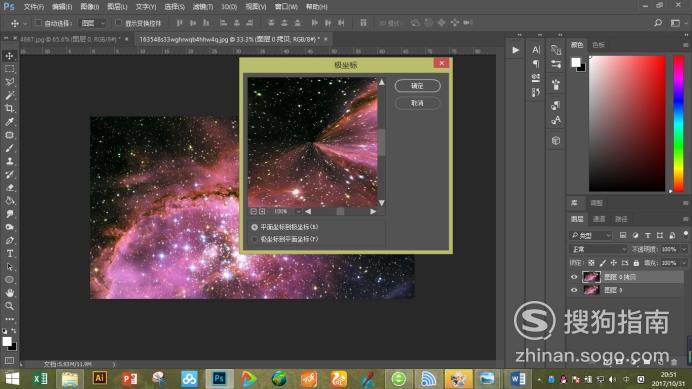Click the 图层 0 拷贝 layer thumbnail
This screenshot has width=692, height=389.
[591, 277]
